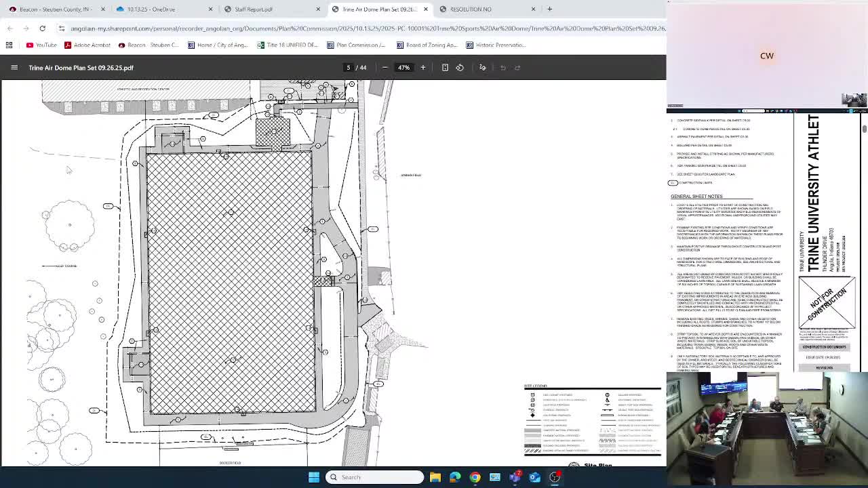Open the PDF viewer sidebar menu
The height and width of the screenshot is (488, 868).
[x=14, y=67]
